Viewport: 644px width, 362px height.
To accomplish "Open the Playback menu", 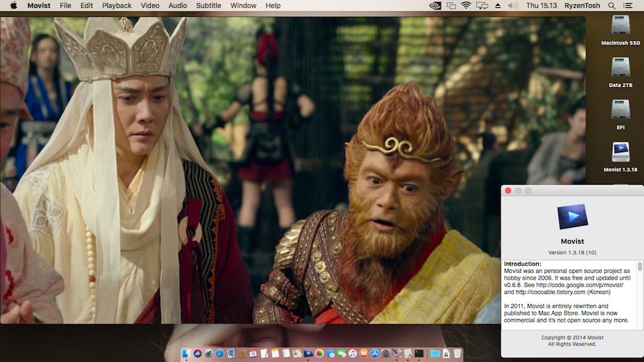I will [117, 5].
